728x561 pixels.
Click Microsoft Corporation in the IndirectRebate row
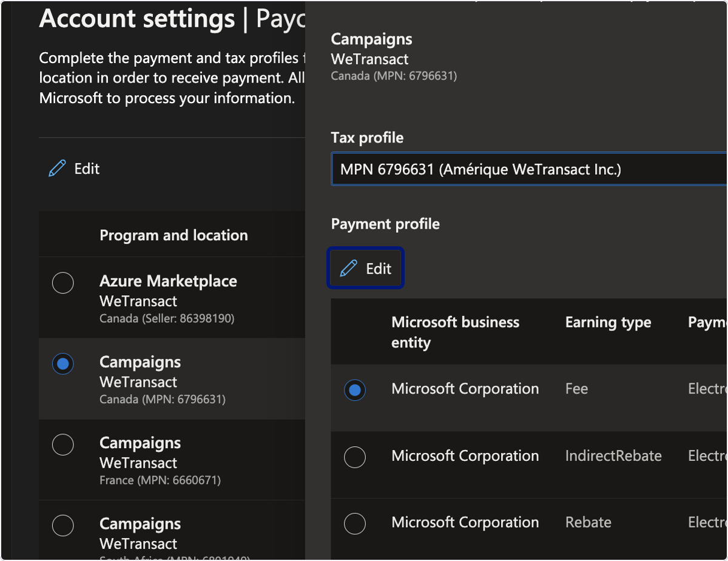click(x=465, y=455)
